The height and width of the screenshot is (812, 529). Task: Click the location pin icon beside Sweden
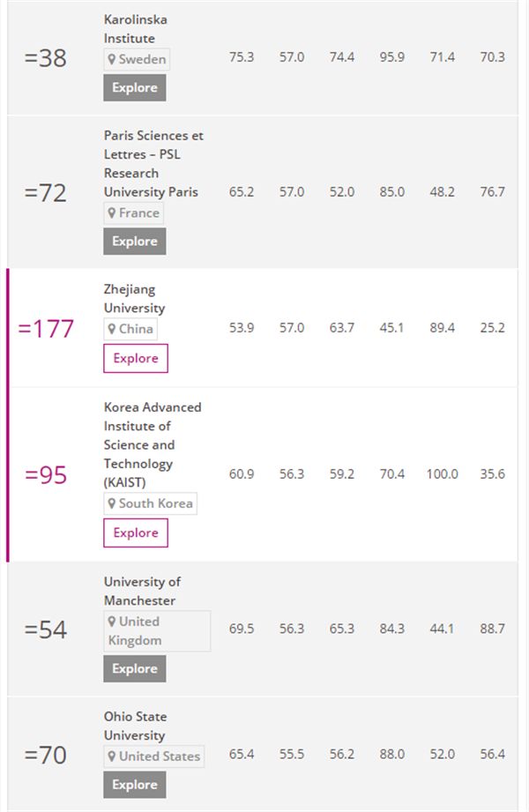point(112,60)
